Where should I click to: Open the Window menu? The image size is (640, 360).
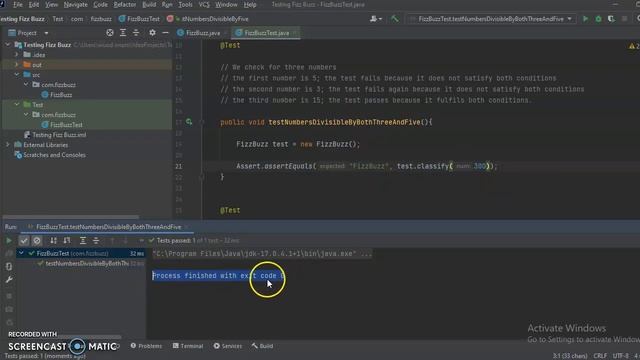(x=226, y=4)
